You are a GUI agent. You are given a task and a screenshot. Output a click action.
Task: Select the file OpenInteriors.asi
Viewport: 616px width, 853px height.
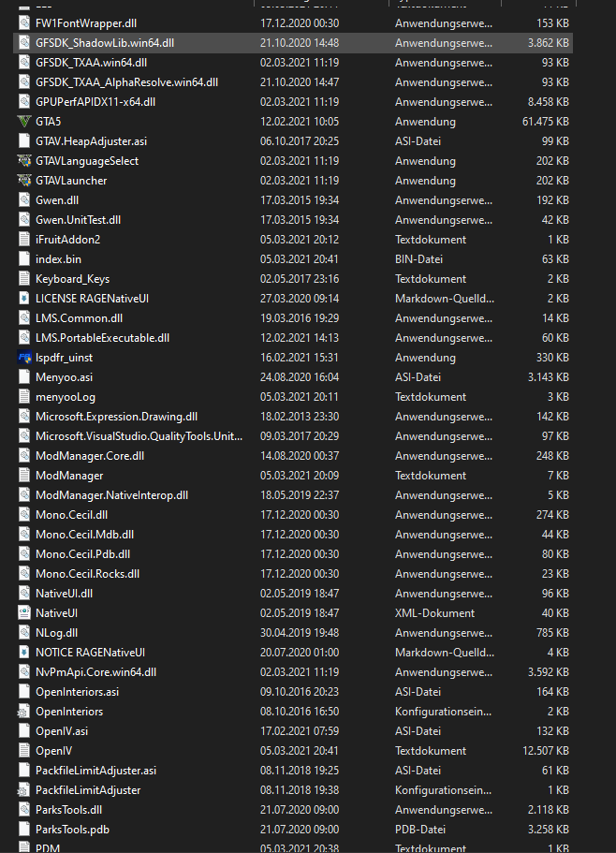pos(77,691)
